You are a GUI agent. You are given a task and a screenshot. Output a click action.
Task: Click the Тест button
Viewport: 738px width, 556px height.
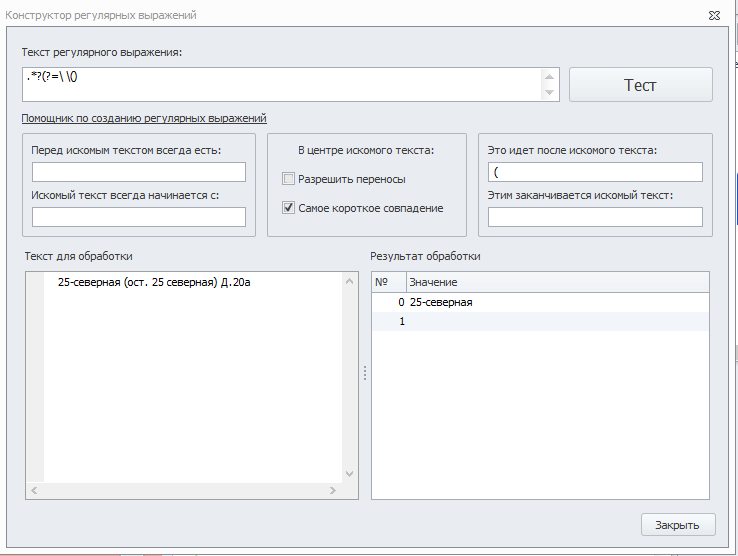pos(641,85)
